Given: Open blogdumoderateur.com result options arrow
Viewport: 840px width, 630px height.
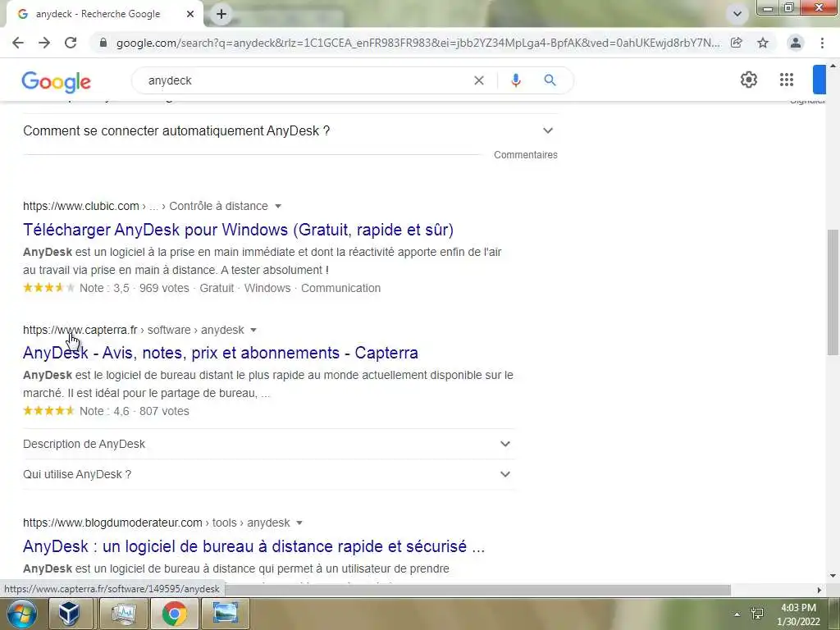Looking at the screenshot, I should coord(299,523).
